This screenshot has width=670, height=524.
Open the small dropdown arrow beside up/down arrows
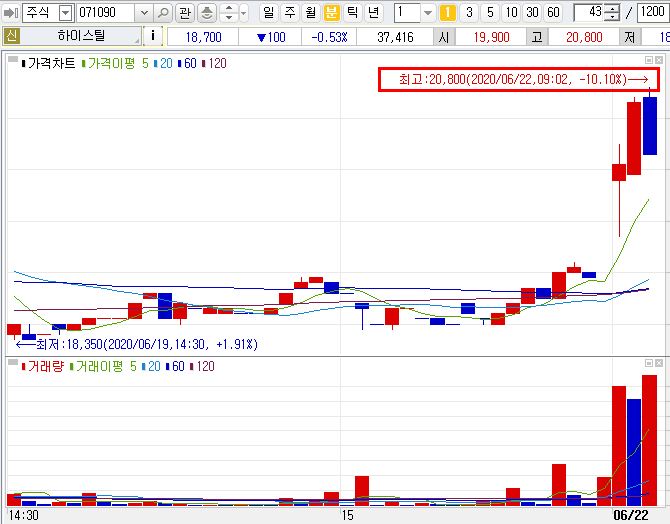tap(244, 13)
